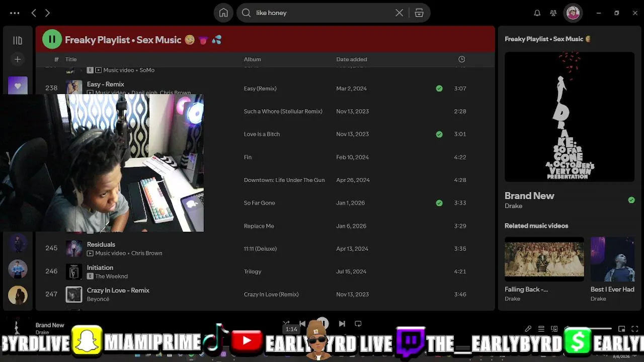Open Brand New in the now playing bar
This screenshot has width=644, height=362.
[50, 325]
